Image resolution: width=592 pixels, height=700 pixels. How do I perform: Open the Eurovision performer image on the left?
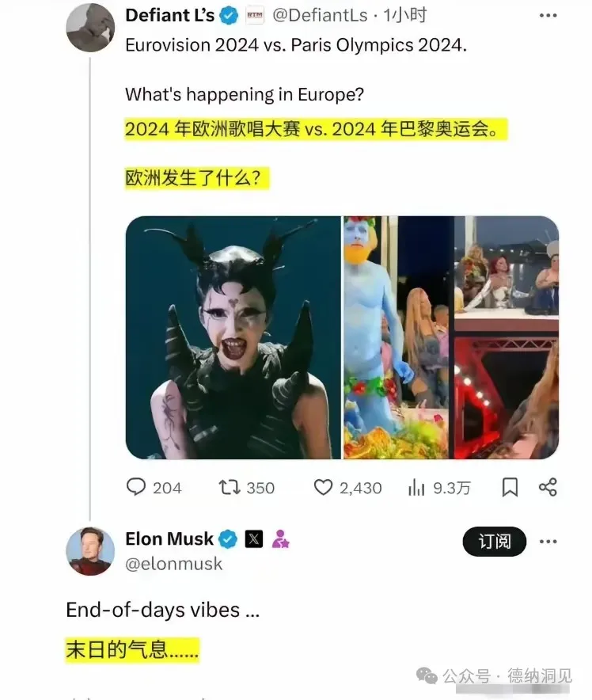coord(233,337)
